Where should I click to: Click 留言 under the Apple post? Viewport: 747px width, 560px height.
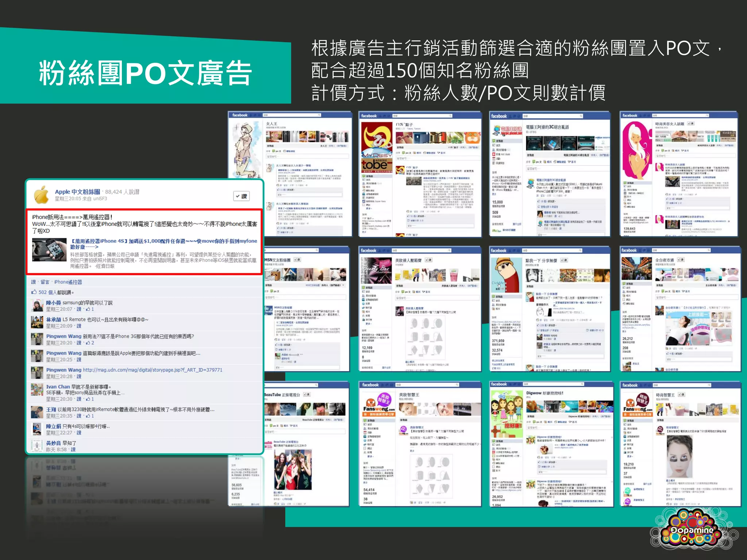[44, 282]
